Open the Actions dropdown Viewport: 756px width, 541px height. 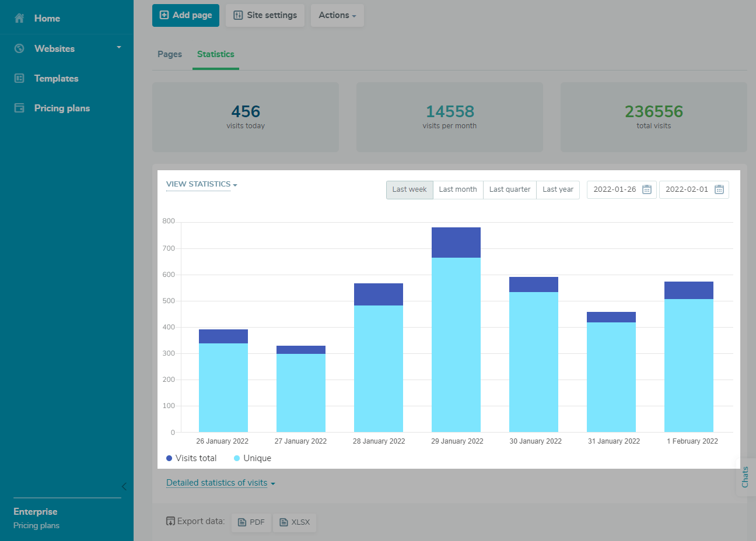click(337, 15)
